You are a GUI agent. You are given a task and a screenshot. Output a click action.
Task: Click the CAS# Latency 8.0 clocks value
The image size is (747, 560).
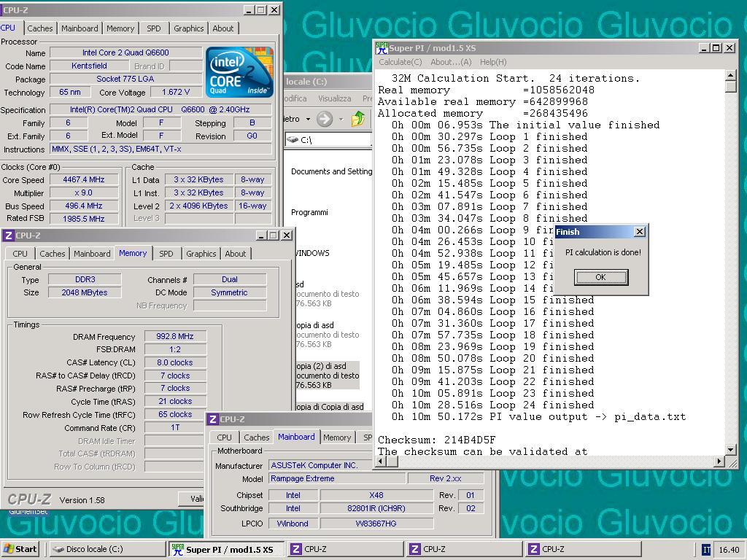tap(175, 362)
